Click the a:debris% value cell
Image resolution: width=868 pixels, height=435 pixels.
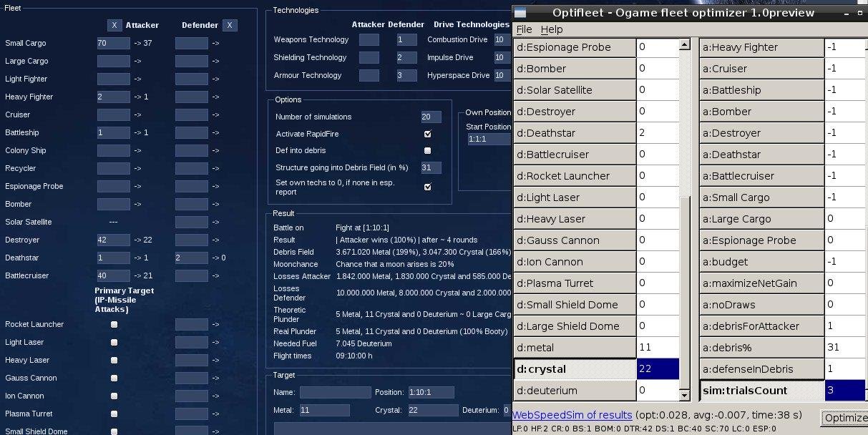click(x=846, y=348)
